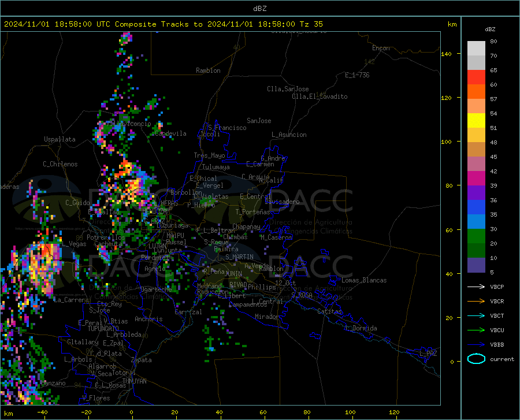Pick the green 20-30 dBZ legend swatch
520x420 pixels.
476,236
